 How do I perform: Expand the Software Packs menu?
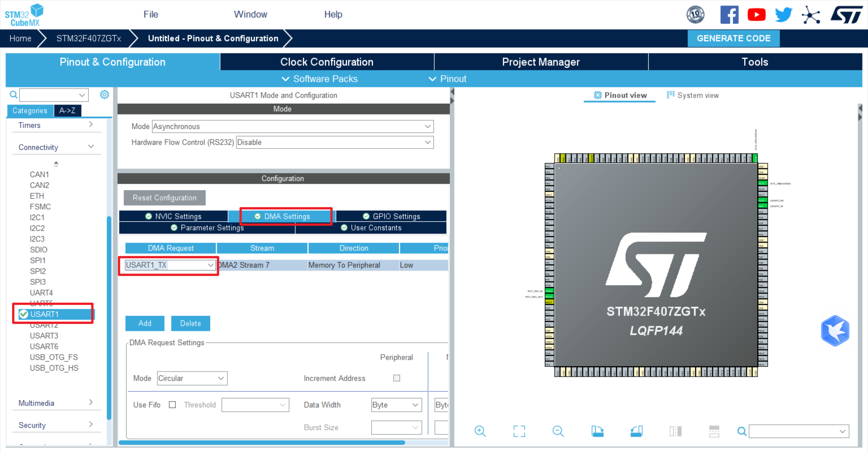click(320, 79)
